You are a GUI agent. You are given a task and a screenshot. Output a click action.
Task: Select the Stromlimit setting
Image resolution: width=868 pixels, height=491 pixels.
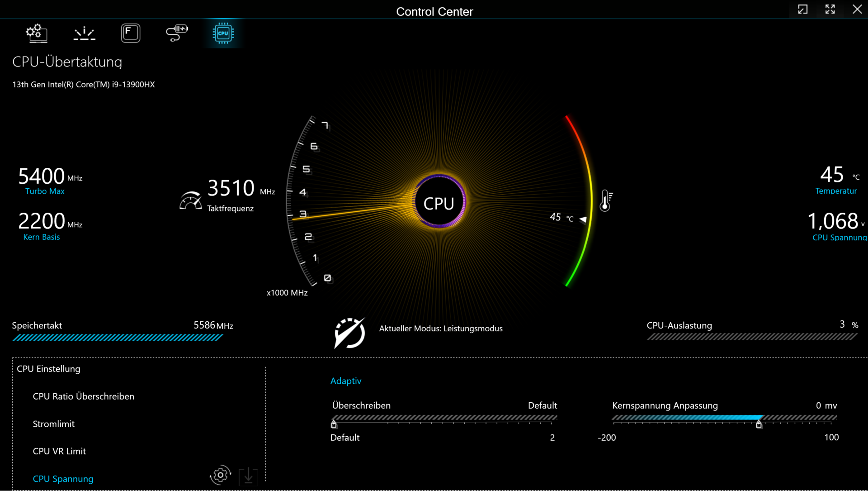53,424
